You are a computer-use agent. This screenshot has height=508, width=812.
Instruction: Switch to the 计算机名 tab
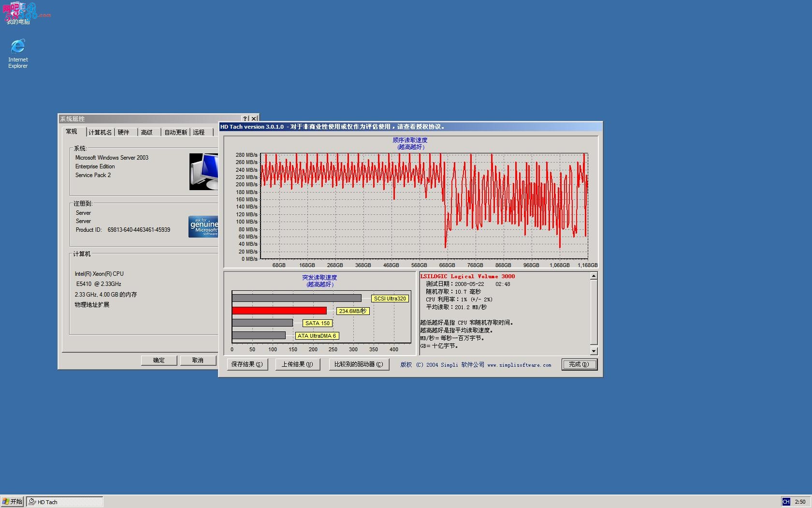point(100,133)
